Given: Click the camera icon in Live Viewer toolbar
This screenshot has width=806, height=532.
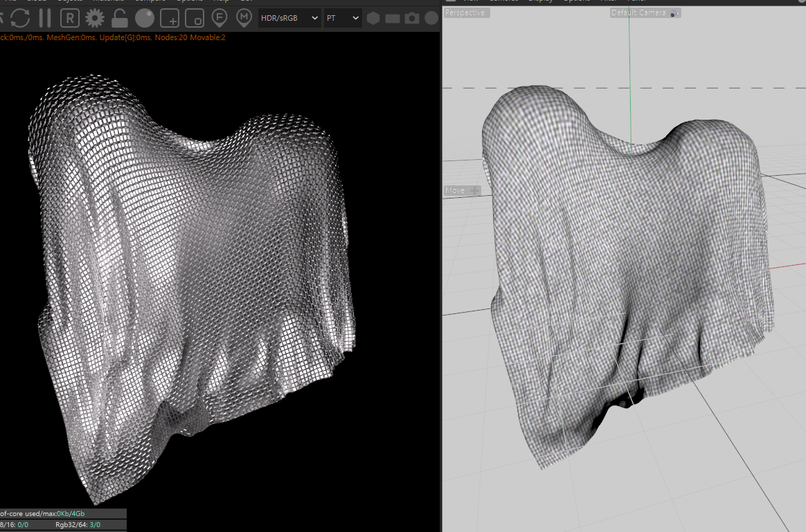Looking at the screenshot, I should [x=412, y=19].
